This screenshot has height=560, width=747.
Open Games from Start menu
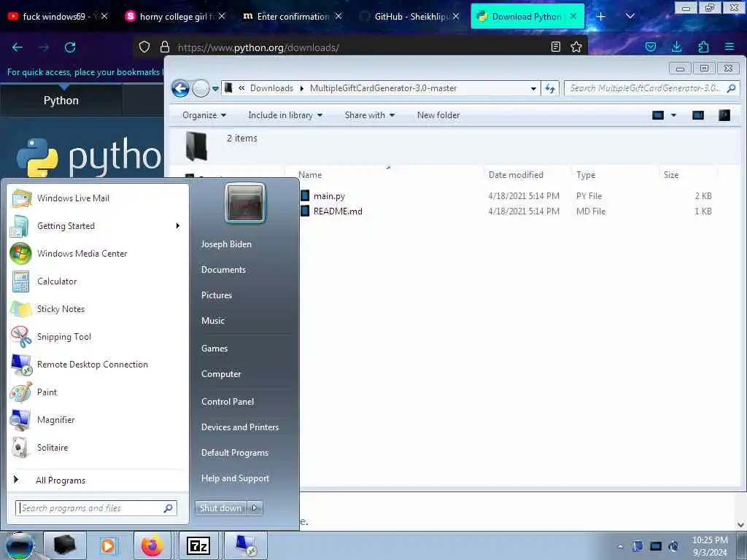click(214, 348)
